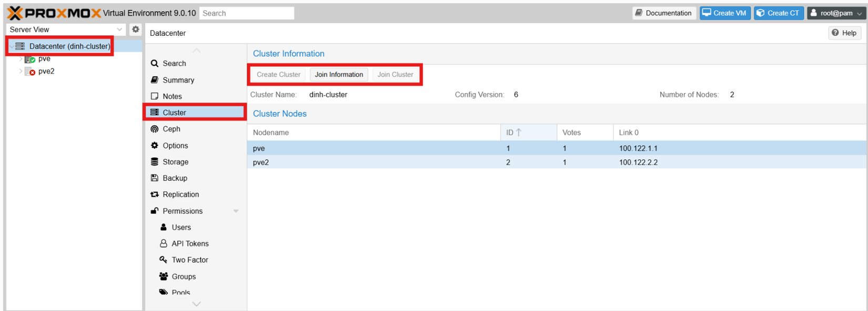Click the monitor icon on Create VM
The width and height of the screenshot is (868, 311).
(706, 13)
